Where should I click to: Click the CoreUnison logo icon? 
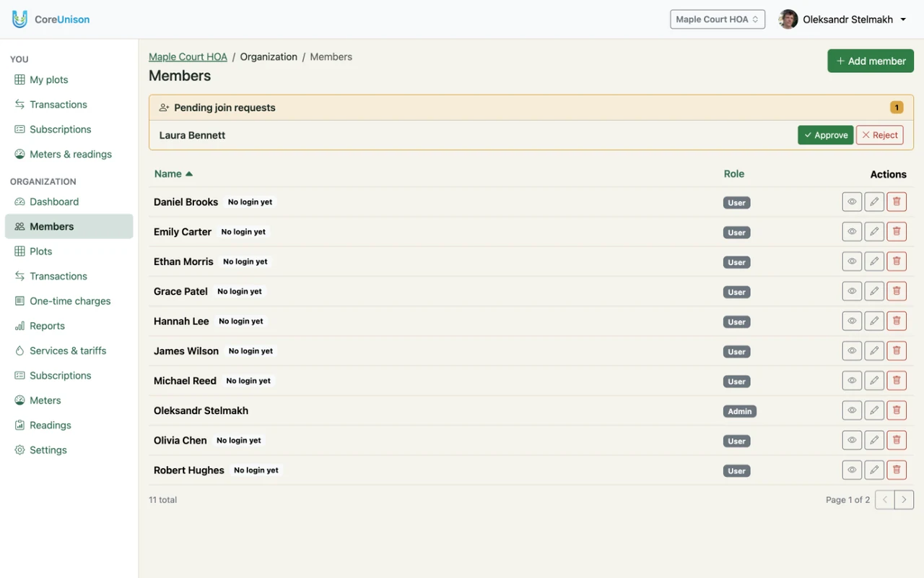coord(19,20)
